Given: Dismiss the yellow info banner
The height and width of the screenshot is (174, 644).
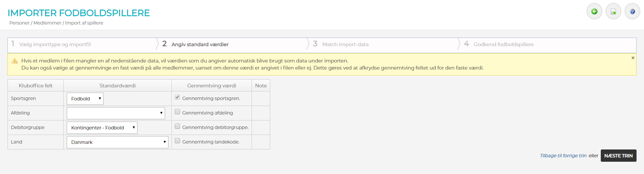Looking at the screenshot, I should [x=633, y=58].
